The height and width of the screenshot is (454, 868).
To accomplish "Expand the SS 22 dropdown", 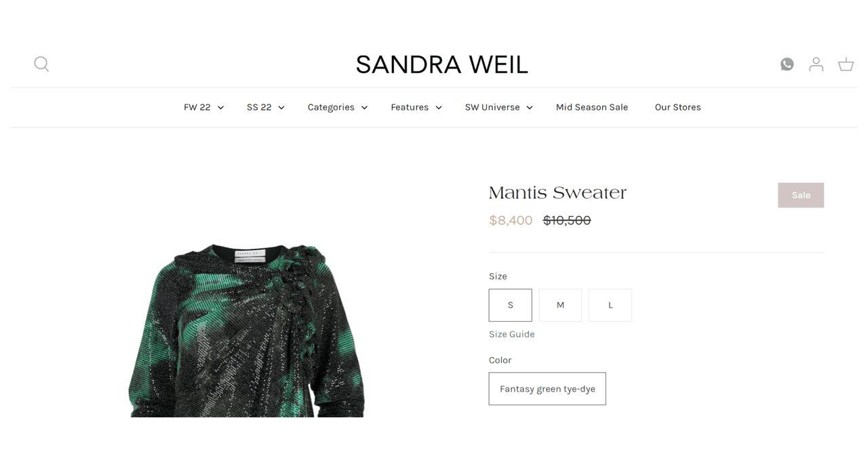I will point(265,107).
